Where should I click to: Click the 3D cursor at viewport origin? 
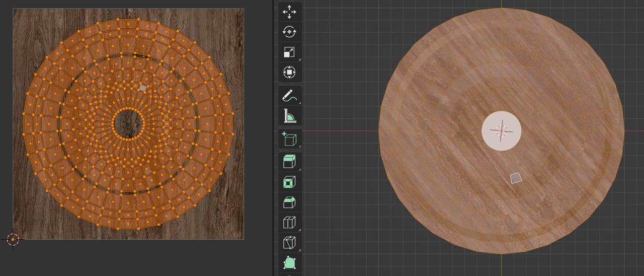click(x=501, y=130)
